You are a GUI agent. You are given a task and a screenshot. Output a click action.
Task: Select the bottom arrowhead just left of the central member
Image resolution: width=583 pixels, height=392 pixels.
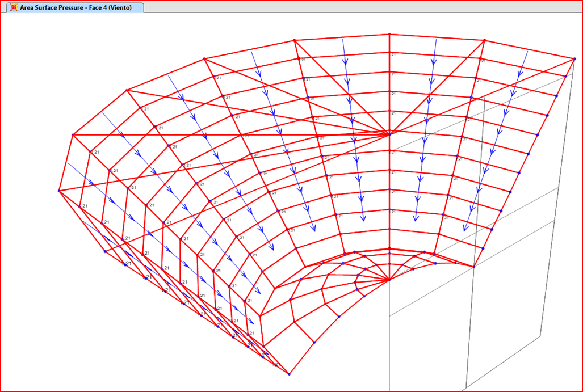(362, 217)
